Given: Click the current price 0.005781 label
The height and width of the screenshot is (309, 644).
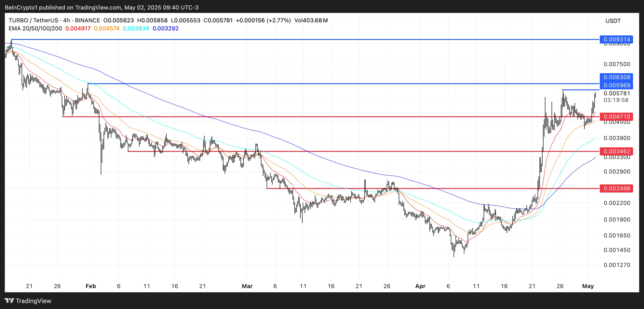Looking at the screenshot, I should tap(617, 93).
